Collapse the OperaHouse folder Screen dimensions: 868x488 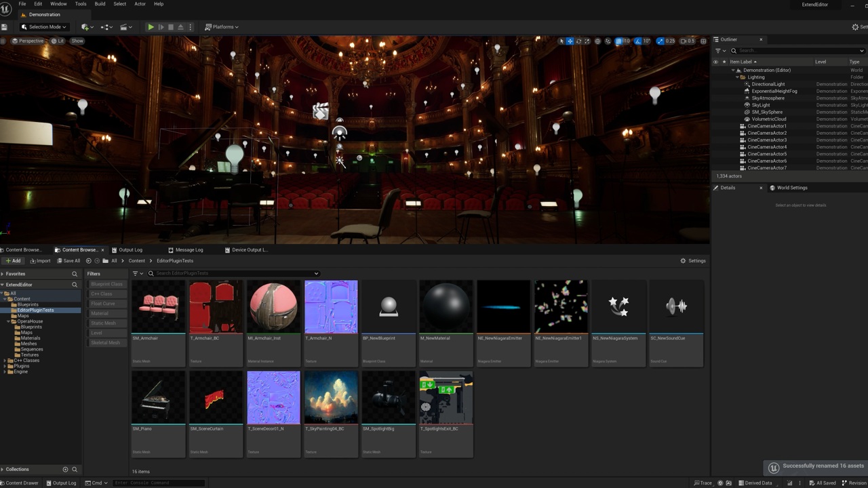click(x=9, y=321)
